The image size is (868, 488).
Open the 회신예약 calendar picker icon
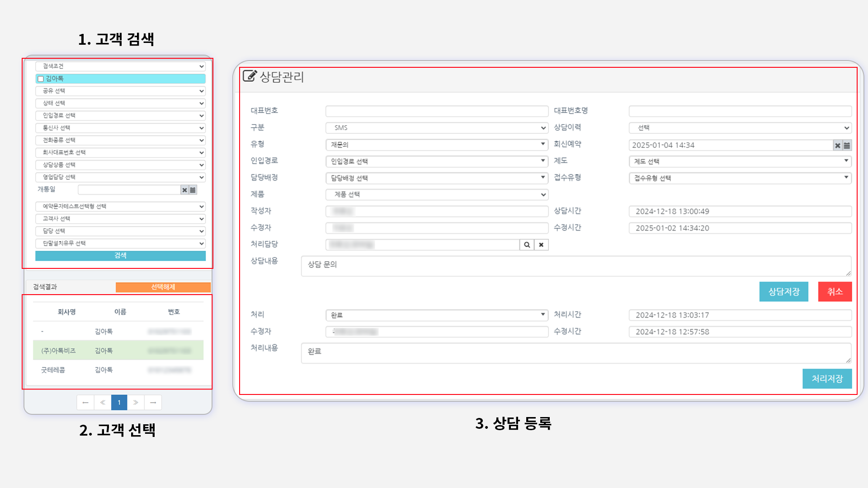coord(847,145)
